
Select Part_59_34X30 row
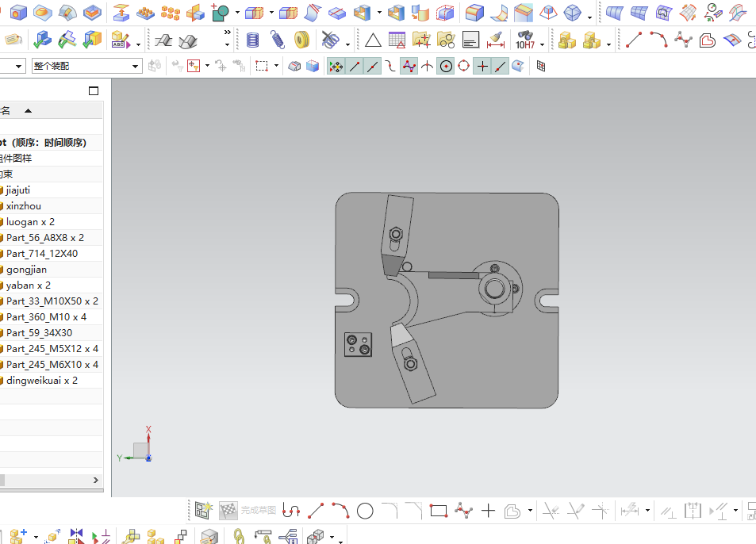click(x=39, y=333)
